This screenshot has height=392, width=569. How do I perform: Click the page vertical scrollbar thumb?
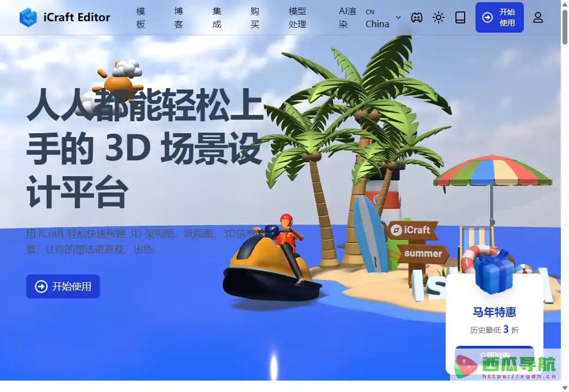[x=565, y=27]
